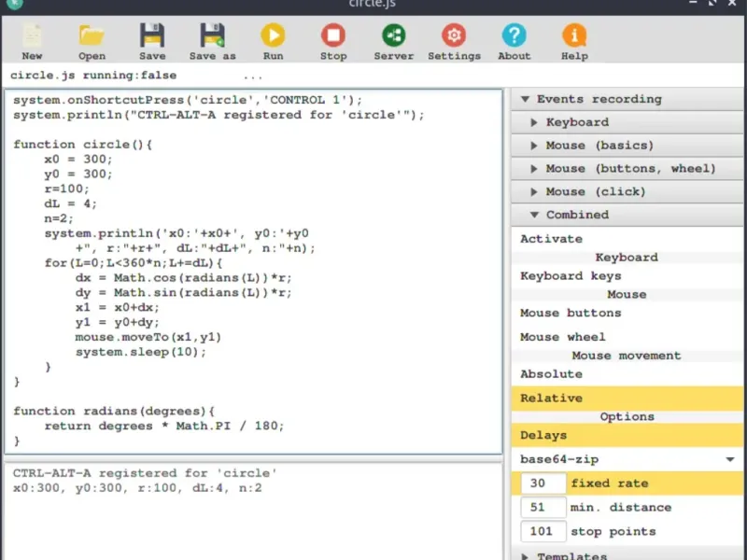
Task: Open the base64-zip dropdown
Action: pos(627,459)
